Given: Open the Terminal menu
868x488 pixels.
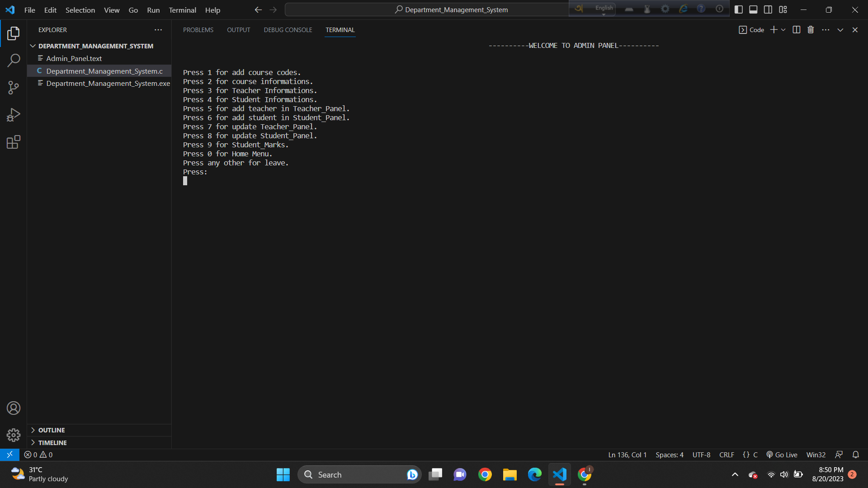Looking at the screenshot, I should [x=182, y=9].
